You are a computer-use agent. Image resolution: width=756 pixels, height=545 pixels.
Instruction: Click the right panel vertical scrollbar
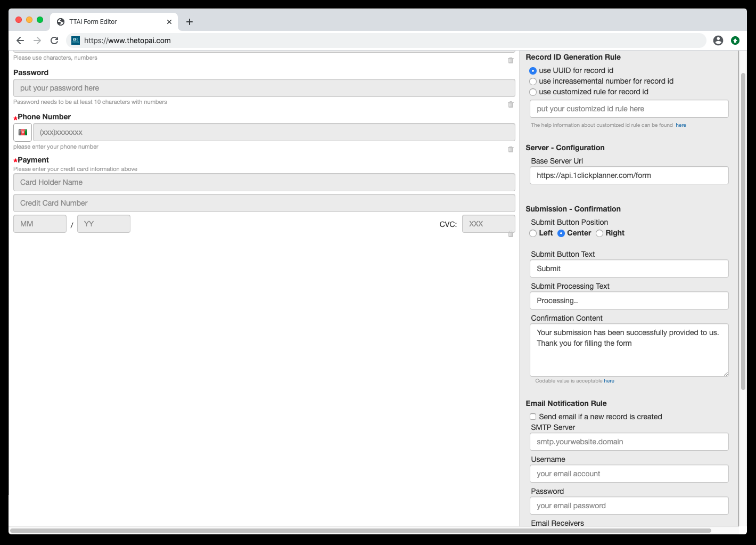tap(743, 231)
